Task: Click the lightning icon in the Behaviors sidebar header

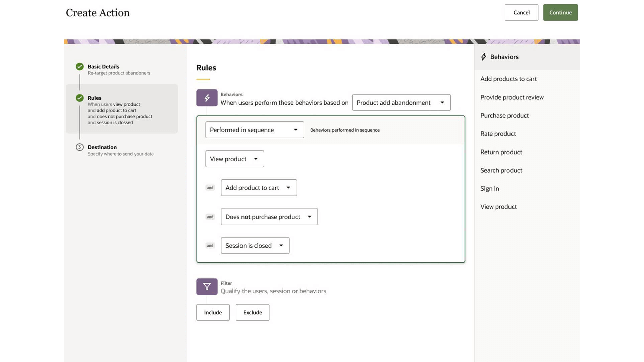Action: [483, 57]
